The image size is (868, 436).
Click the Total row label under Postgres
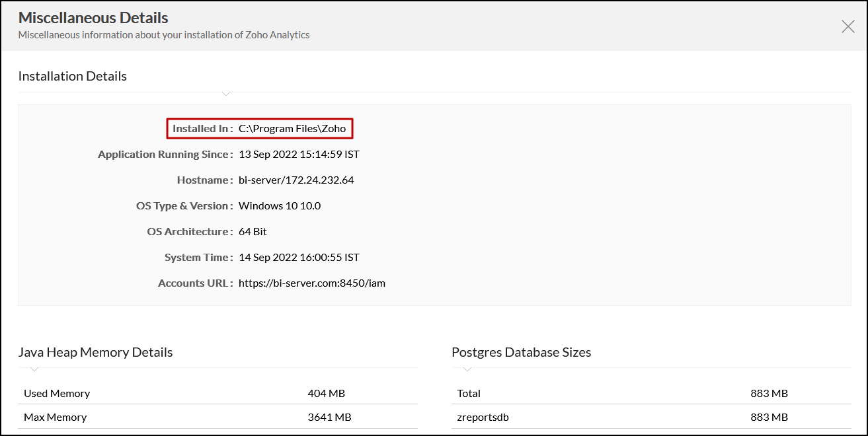[x=469, y=393]
